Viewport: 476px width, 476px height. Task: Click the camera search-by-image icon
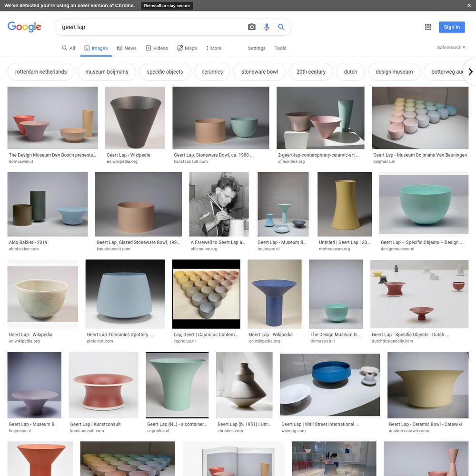point(251,27)
